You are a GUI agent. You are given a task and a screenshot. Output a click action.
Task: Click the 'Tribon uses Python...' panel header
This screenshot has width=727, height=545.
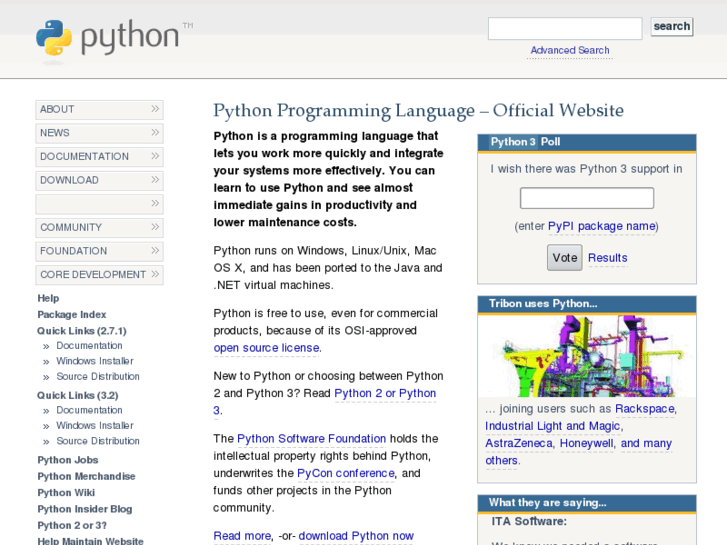[587, 304]
